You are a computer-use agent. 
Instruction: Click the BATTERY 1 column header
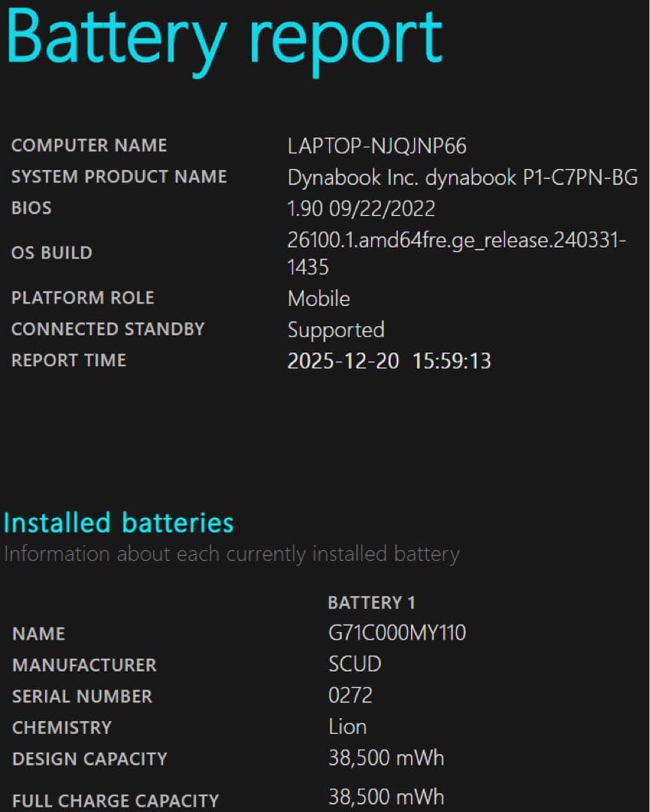point(370,602)
